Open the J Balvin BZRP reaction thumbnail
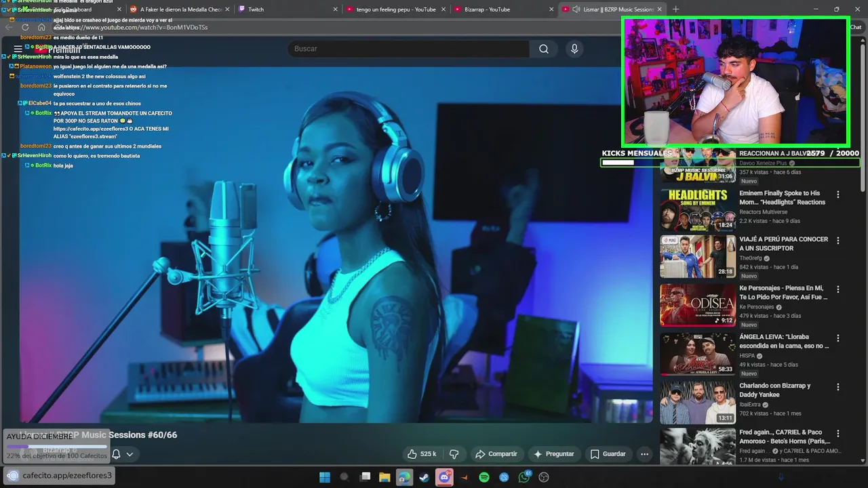This screenshot has width=868, height=488. point(698,166)
